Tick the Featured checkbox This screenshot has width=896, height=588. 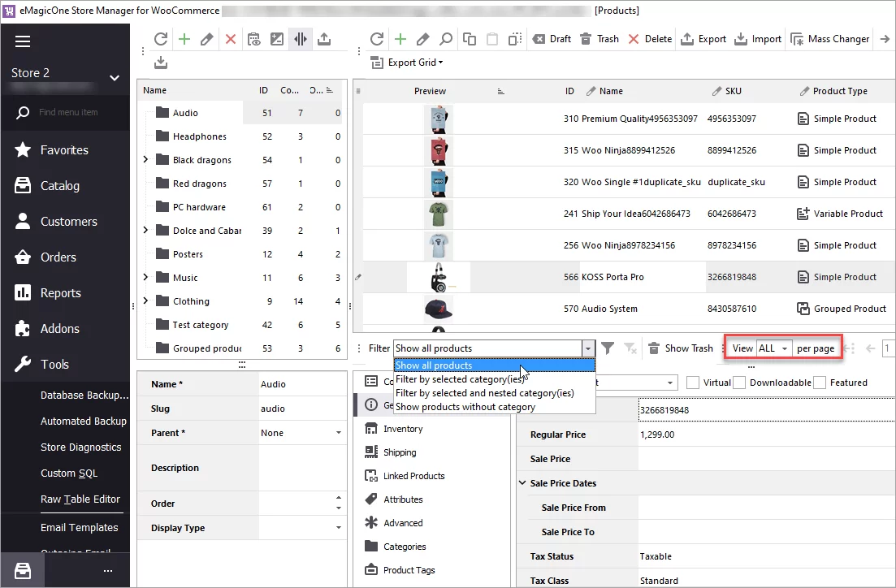pyautogui.click(x=820, y=383)
